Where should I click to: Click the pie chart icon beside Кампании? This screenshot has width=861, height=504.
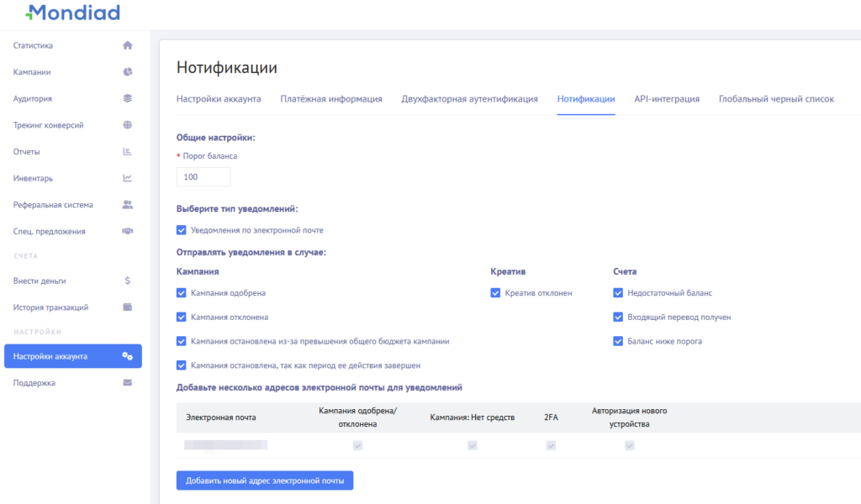128,72
